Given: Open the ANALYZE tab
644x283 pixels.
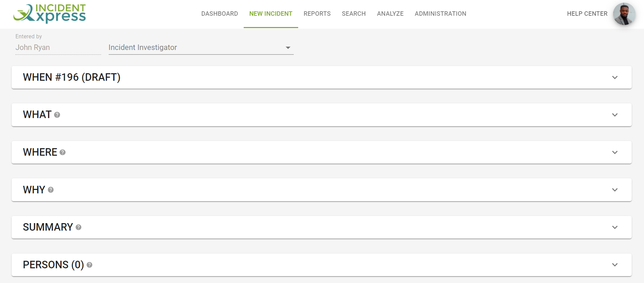Looking at the screenshot, I should point(390,14).
